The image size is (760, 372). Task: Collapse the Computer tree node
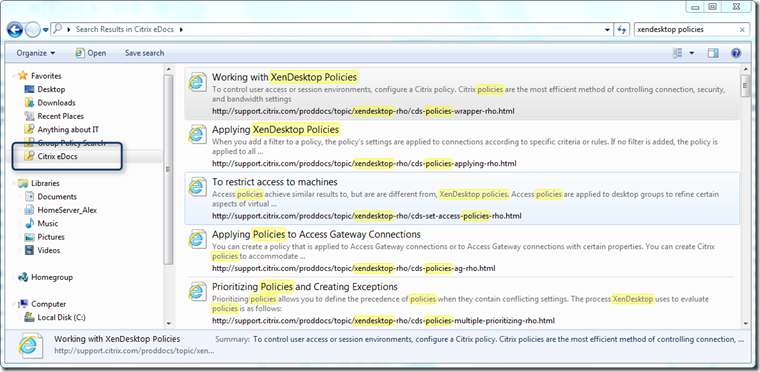pos(14,305)
